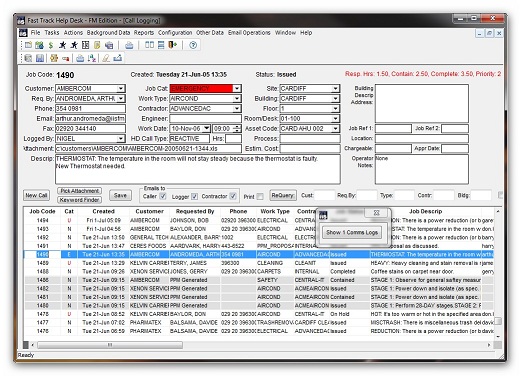Open the Work Date calendar dropdown

[x=207, y=128]
